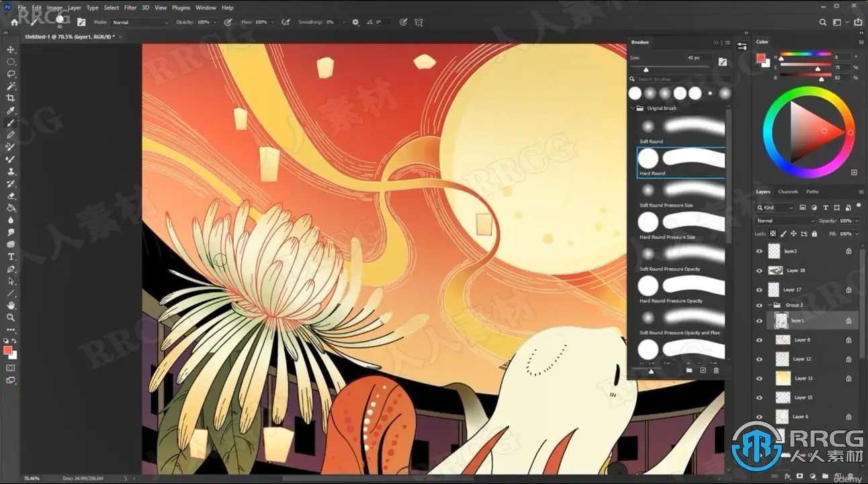
Task: Select the Horizontal Type tool
Action: tap(11, 257)
